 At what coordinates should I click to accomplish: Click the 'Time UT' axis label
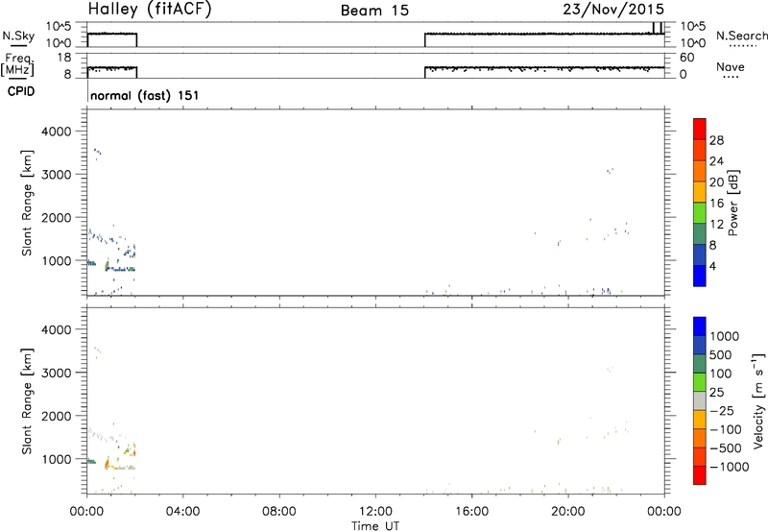[x=375, y=526]
